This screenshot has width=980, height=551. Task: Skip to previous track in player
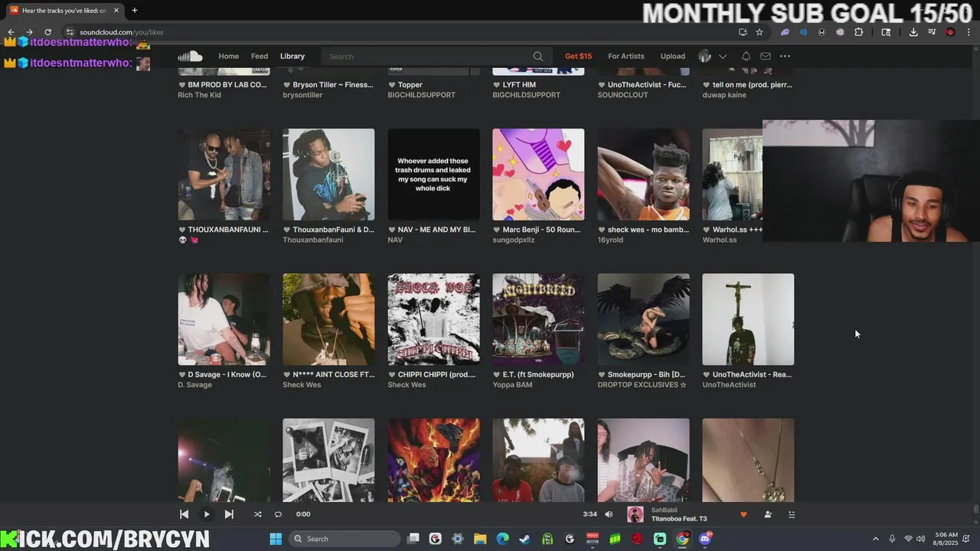pyautogui.click(x=184, y=514)
